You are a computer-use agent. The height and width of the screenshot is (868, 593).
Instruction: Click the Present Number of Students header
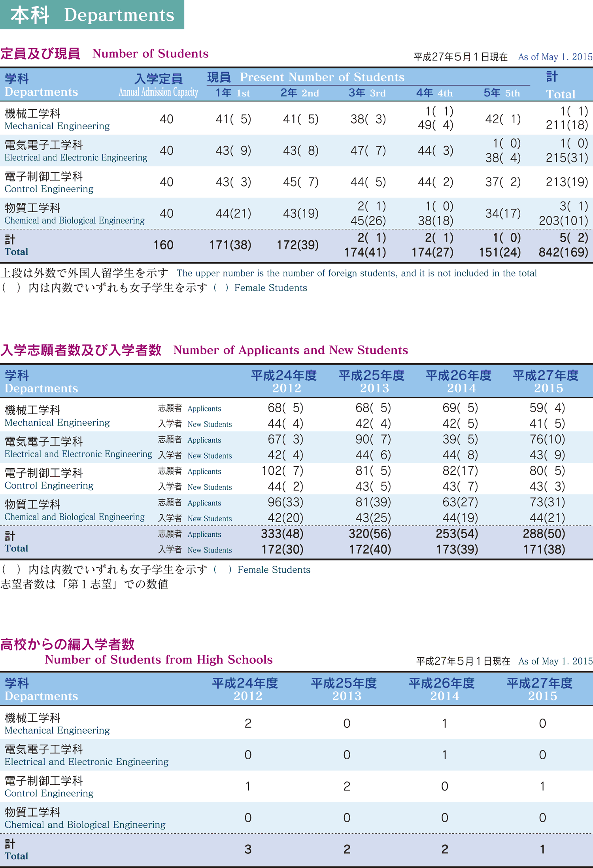click(306, 77)
